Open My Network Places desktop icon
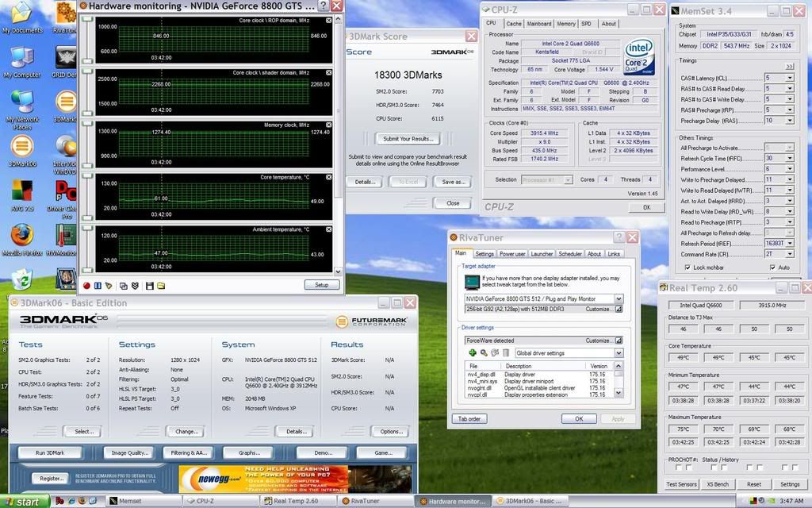The width and height of the screenshot is (812, 508). [22, 110]
